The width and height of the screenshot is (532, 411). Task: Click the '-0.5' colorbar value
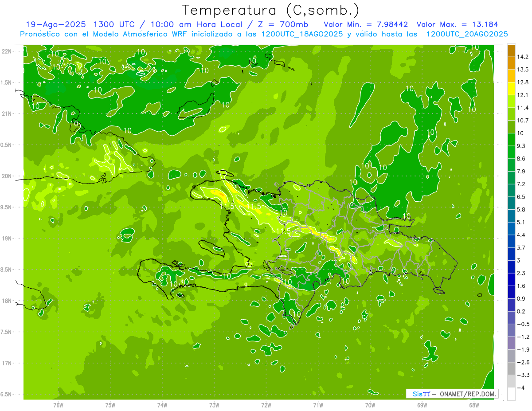pos(523,324)
